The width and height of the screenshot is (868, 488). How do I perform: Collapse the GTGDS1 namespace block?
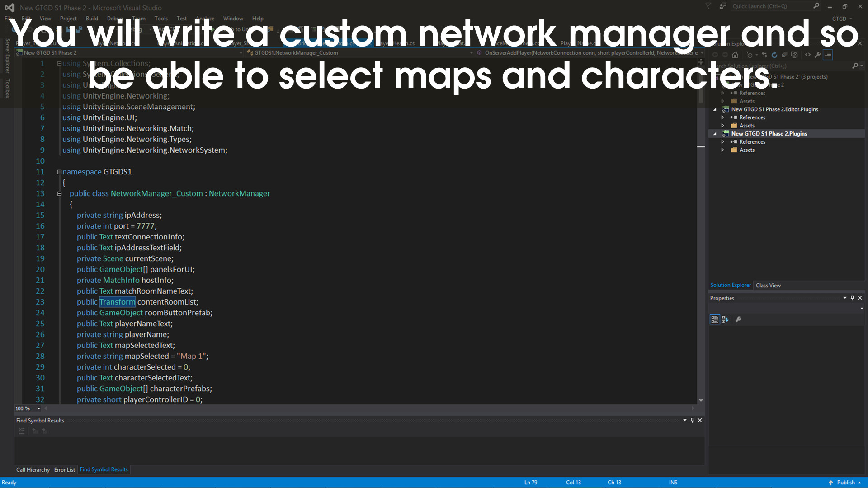pyautogui.click(x=58, y=172)
